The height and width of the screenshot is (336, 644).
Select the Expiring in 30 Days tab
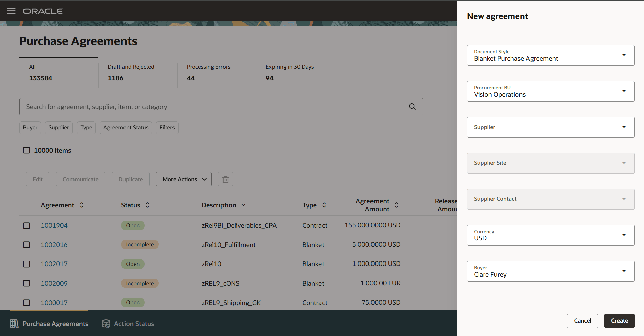pos(296,73)
